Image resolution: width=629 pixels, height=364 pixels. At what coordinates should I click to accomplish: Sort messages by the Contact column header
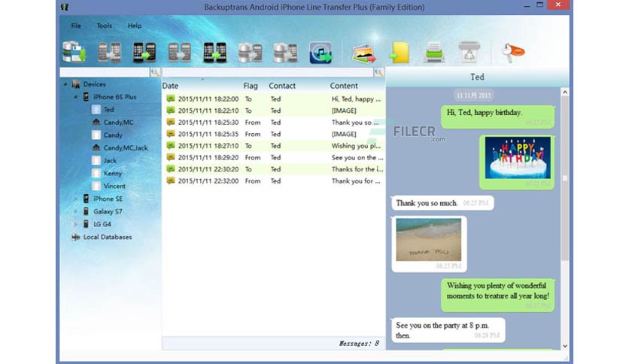(x=282, y=86)
